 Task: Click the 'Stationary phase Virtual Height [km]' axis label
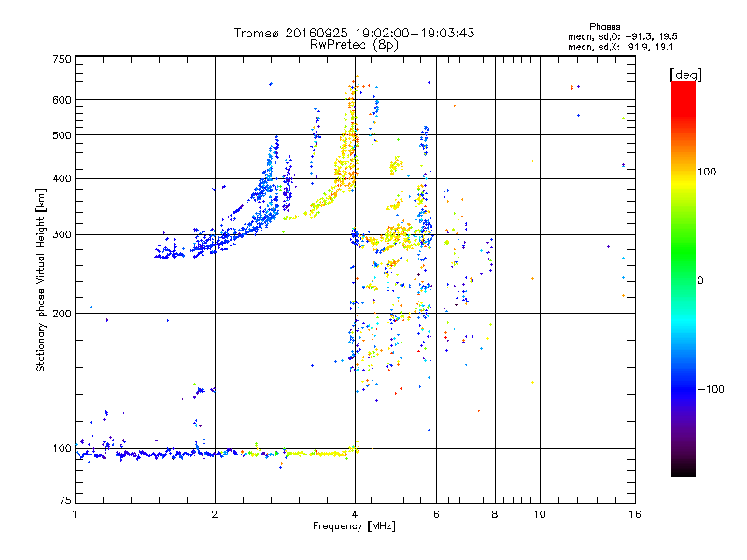coord(41,280)
